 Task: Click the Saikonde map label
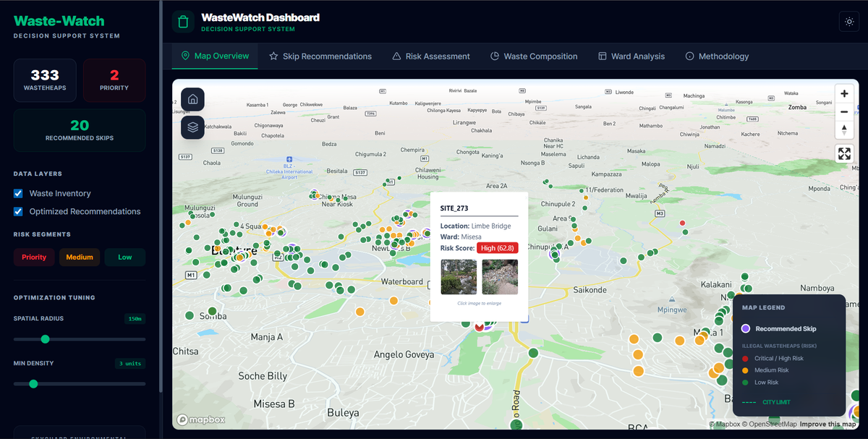pos(590,290)
